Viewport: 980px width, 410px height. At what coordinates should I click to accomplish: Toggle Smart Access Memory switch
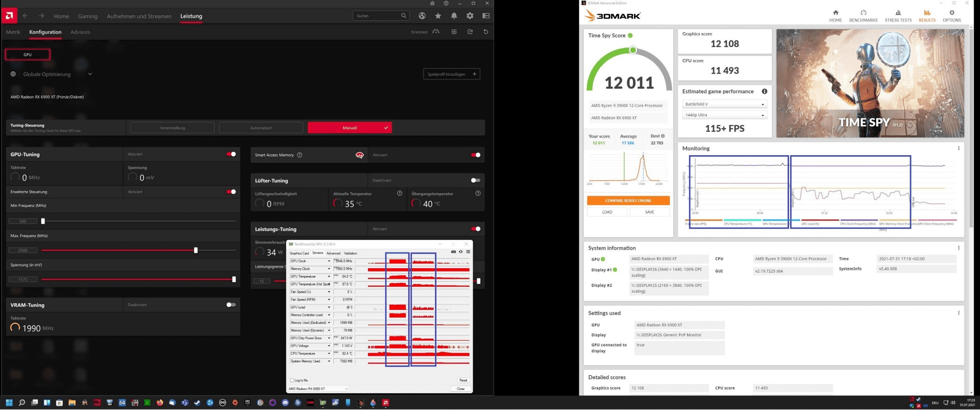[x=476, y=155]
